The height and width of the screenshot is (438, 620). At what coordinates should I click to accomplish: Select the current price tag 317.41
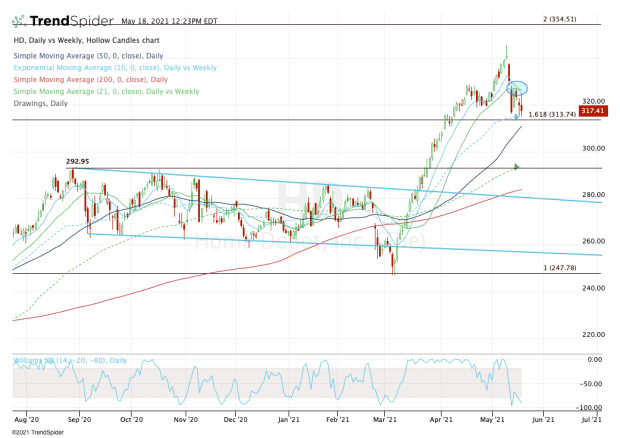pos(593,111)
